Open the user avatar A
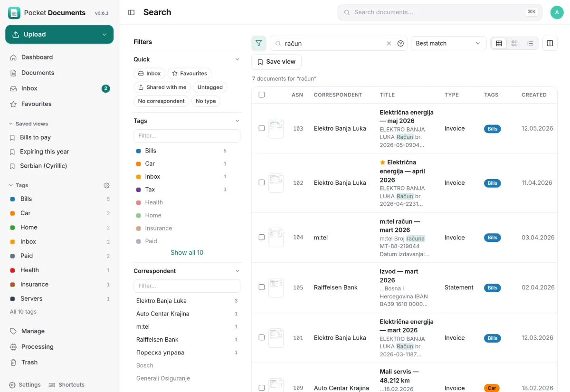The height and width of the screenshot is (392, 570). coord(557,12)
